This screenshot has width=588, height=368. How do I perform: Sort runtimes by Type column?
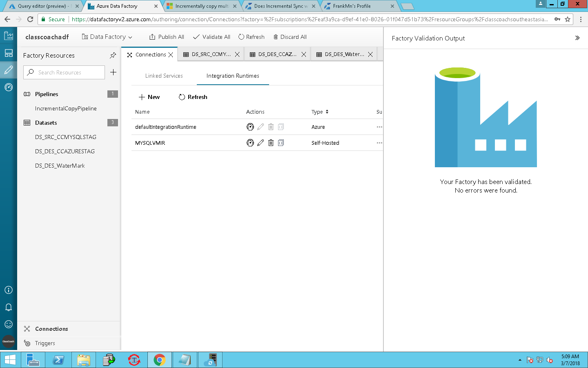[x=320, y=112]
